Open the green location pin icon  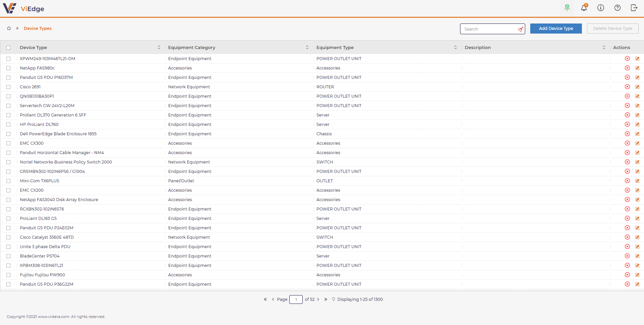point(567,8)
